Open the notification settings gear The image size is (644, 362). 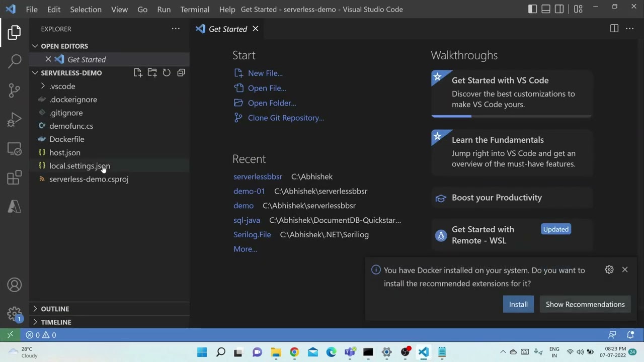coord(609,269)
